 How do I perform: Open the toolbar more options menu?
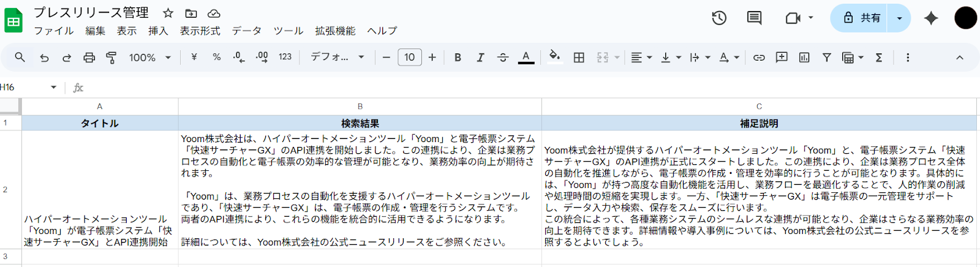coord(908,57)
